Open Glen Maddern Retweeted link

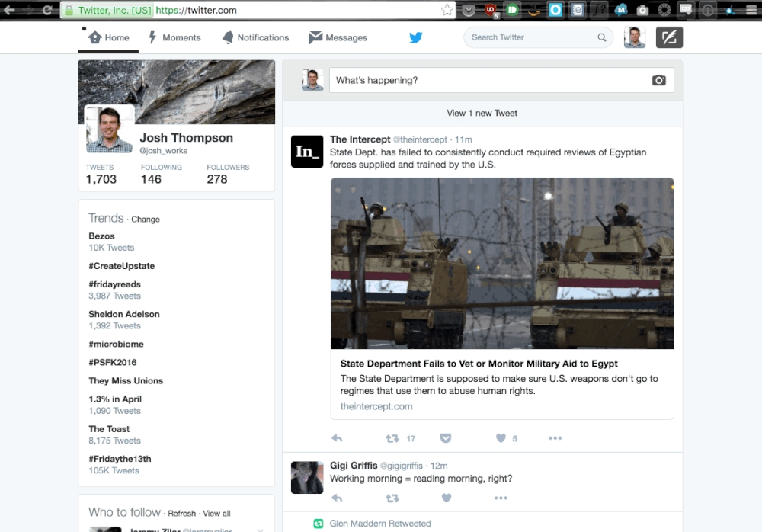coord(380,524)
